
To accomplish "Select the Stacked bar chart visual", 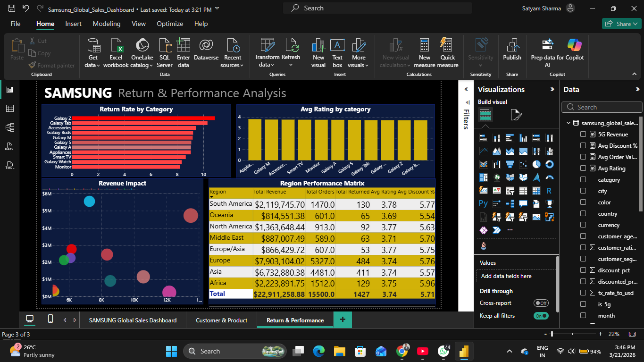I will tap(483, 138).
